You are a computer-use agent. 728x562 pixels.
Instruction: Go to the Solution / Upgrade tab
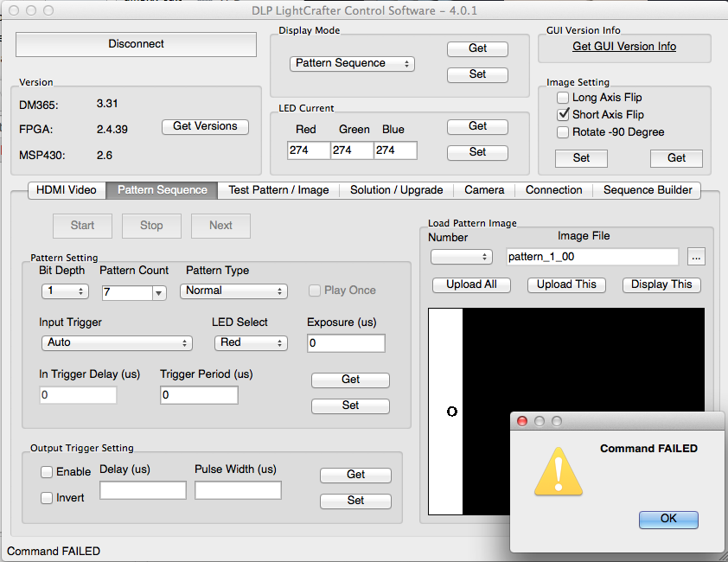(397, 190)
